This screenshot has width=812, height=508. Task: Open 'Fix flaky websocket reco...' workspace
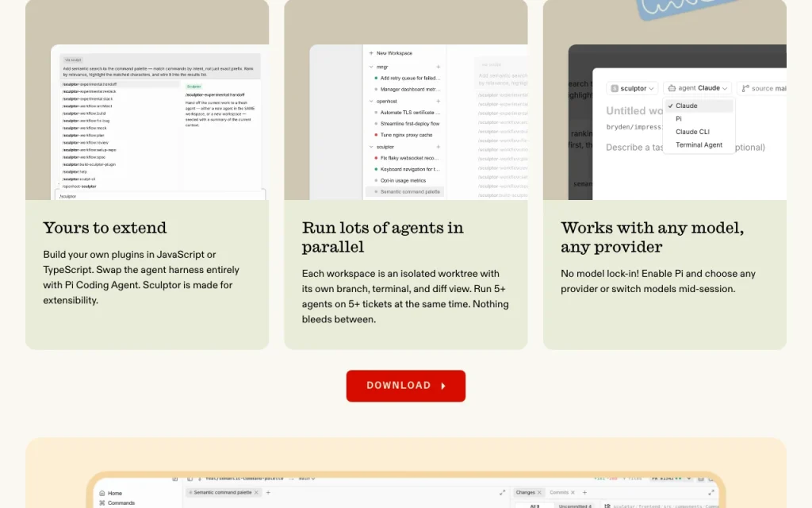[x=407, y=158]
